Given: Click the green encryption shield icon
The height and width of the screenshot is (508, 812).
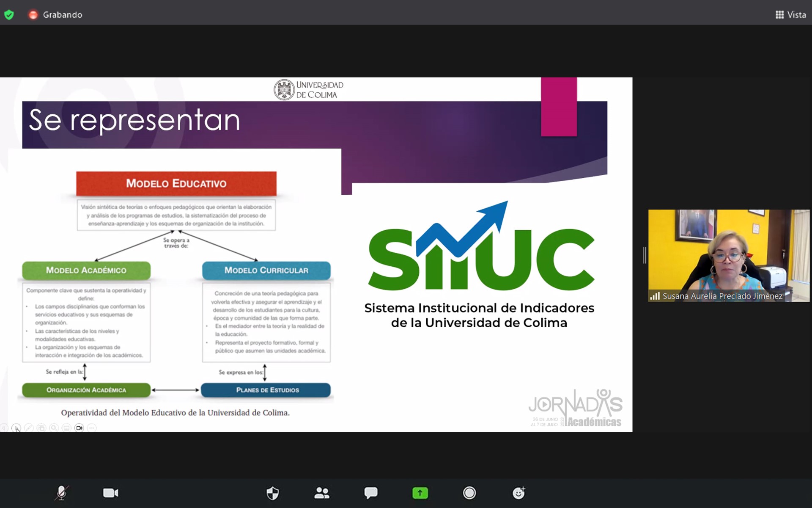Looking at the screenshot, I should pos(9,15).
